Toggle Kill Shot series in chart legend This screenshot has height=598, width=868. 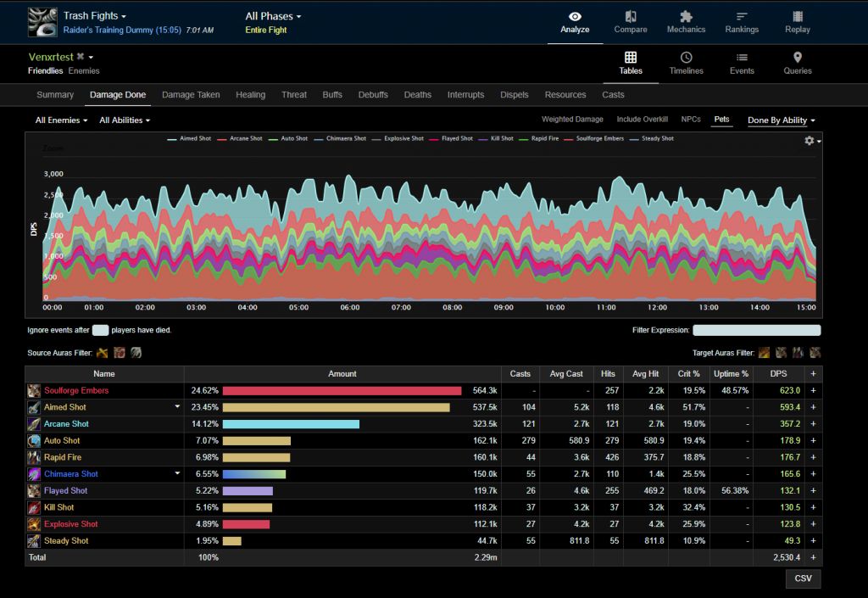[495, 138]
